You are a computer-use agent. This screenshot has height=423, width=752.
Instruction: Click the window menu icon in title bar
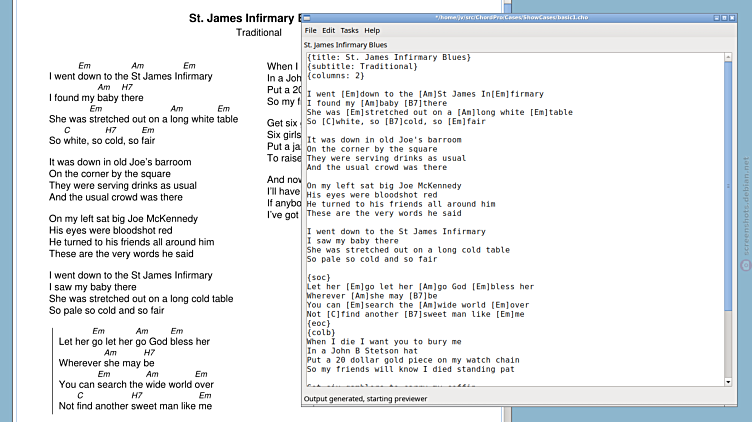[308, 18]
